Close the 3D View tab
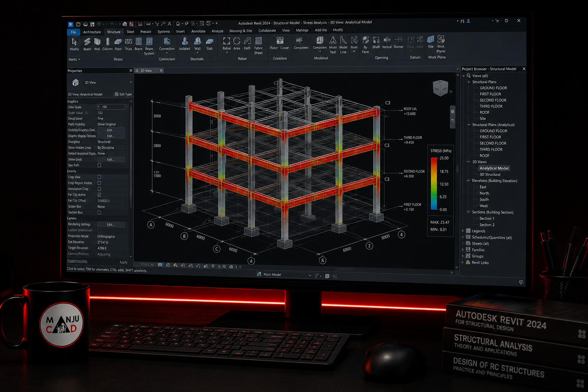 click(x=161, y=70)
